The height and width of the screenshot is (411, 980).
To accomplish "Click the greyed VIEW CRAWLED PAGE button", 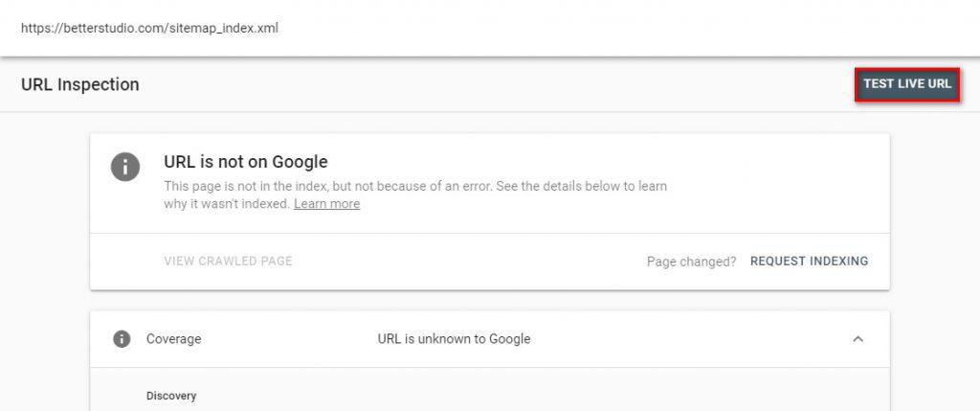I will (228, 261).
